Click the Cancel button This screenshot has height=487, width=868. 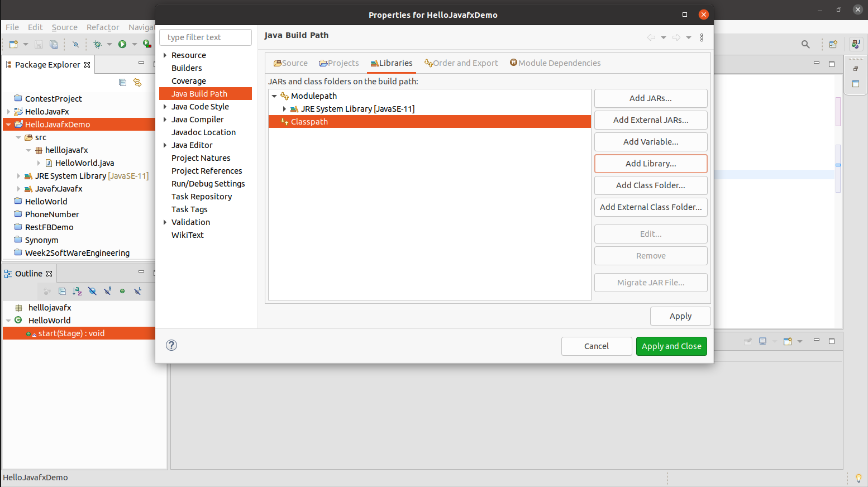(x=597, y=346)
